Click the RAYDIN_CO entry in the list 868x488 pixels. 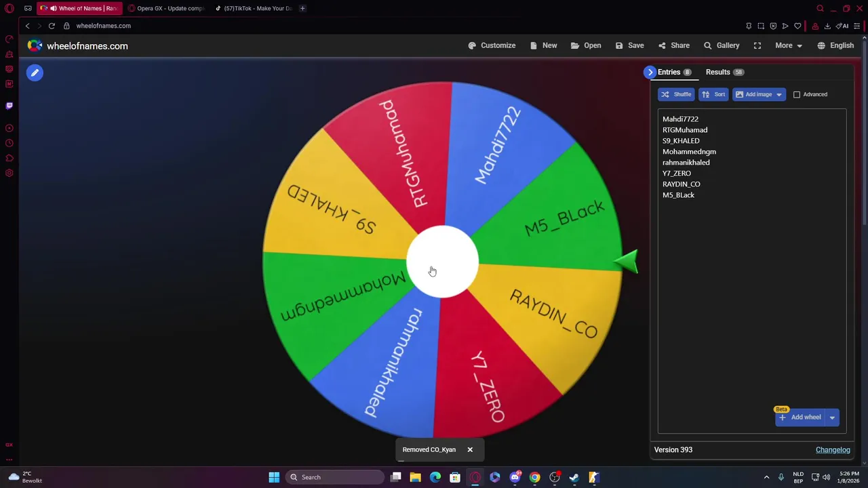click(682, 184)
